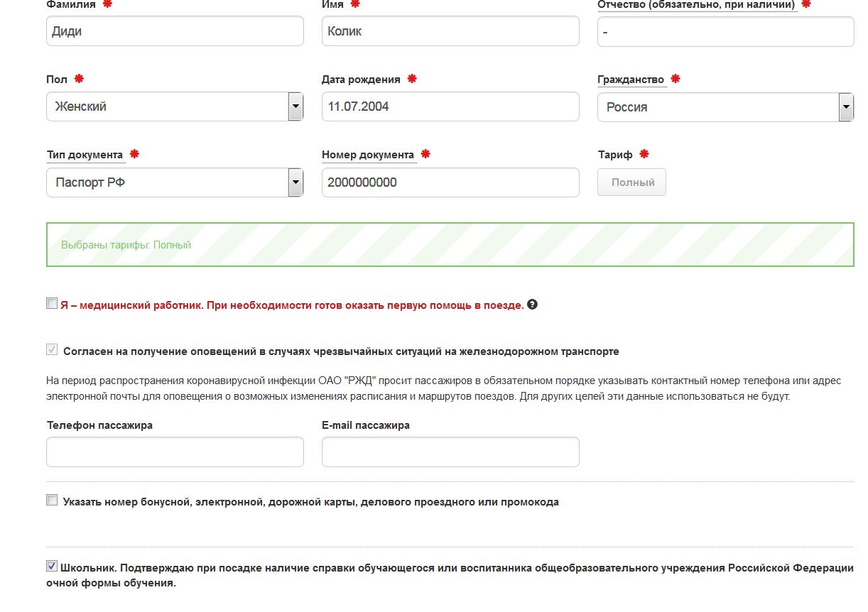Open the Тип документа dropdown
The height and width of the screenshot is (612, 868).
pos(175,182)
